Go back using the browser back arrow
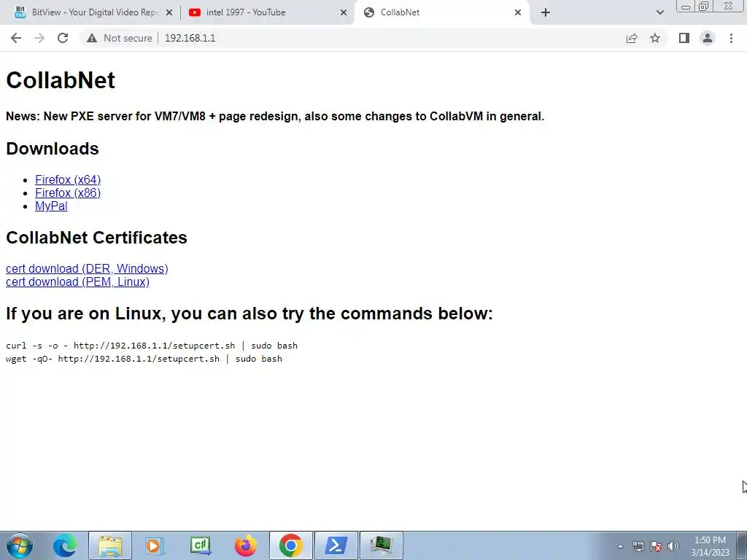 tap(16, 38)
